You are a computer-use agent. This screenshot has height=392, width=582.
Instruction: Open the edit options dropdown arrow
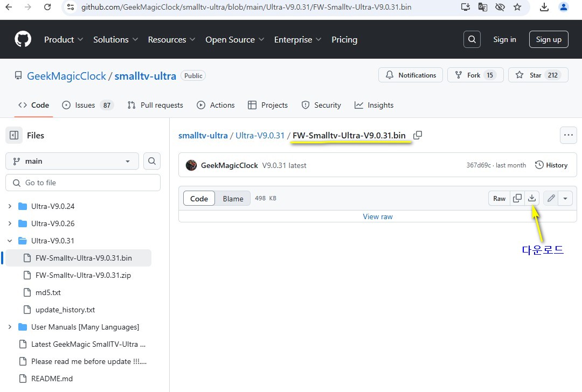pyautogui.click(x=565, y=198)
